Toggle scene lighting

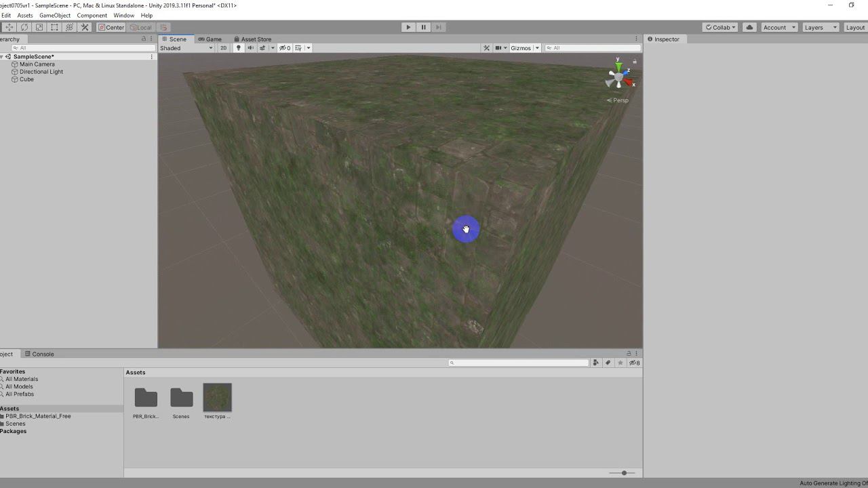tap(238, 48)
